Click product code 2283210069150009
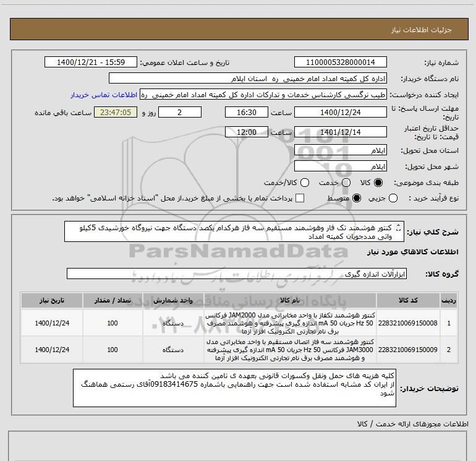This screenshot has width=476, height=461. click(408, 350)
